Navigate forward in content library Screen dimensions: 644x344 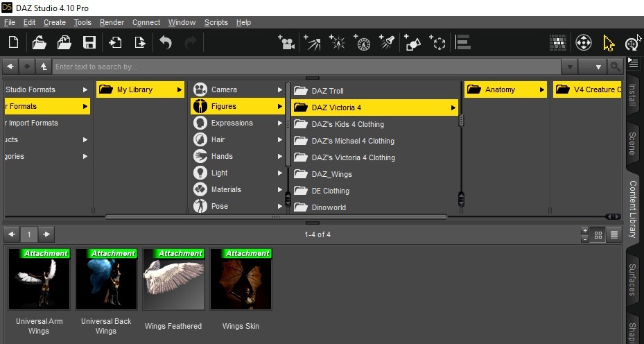[x=27, y=66]
